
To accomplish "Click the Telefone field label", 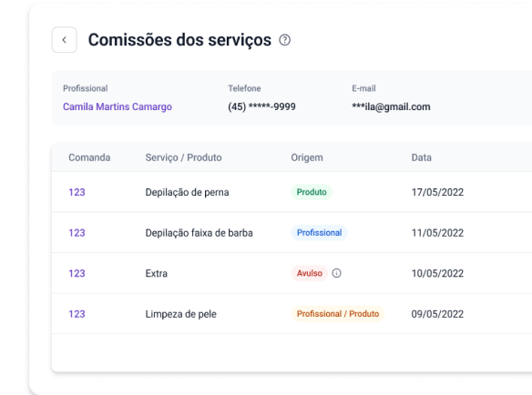I will point(244,88).
